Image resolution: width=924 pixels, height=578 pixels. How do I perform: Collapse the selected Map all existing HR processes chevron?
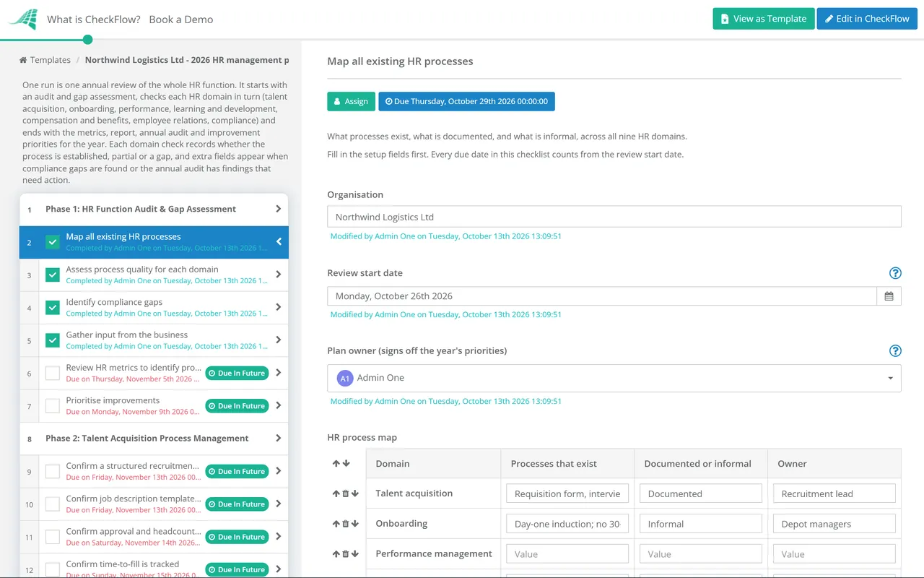[x=279, y=242]
